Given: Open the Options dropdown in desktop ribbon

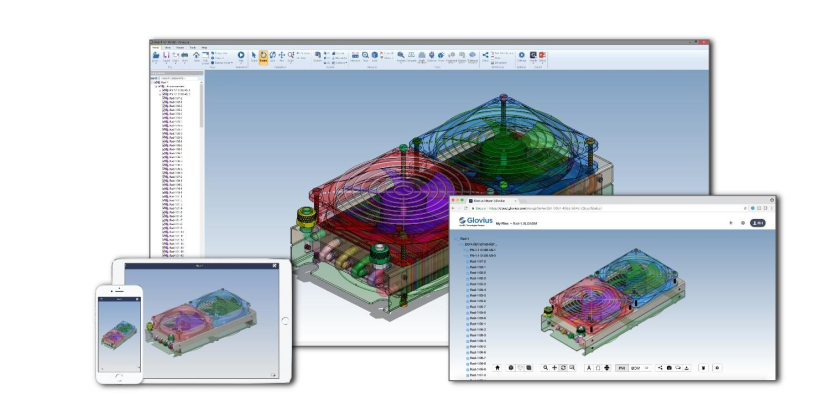Looking at the screenshot, I should point(341,63).
